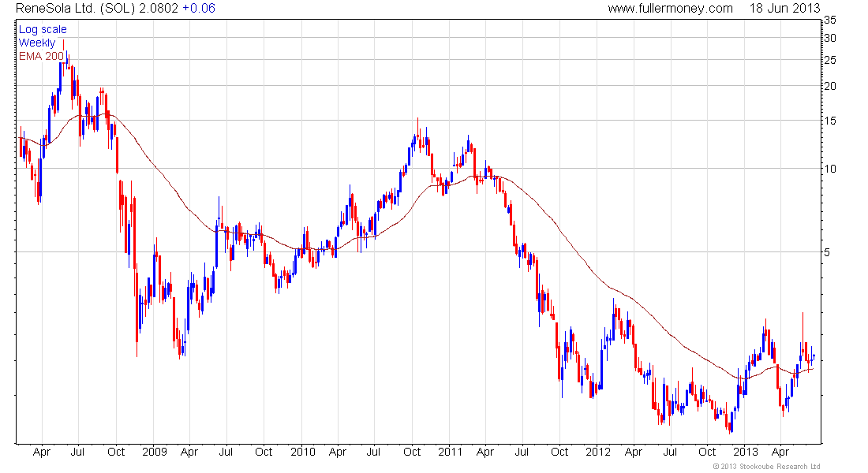
Task: Click the Oct label just before 2009
Action: coord(116,452)
